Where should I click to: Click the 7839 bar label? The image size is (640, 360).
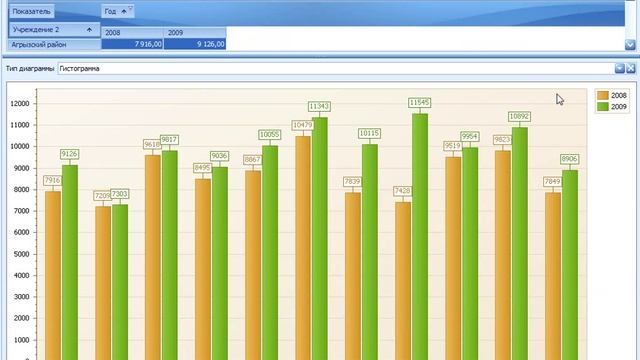click(353, 182)
